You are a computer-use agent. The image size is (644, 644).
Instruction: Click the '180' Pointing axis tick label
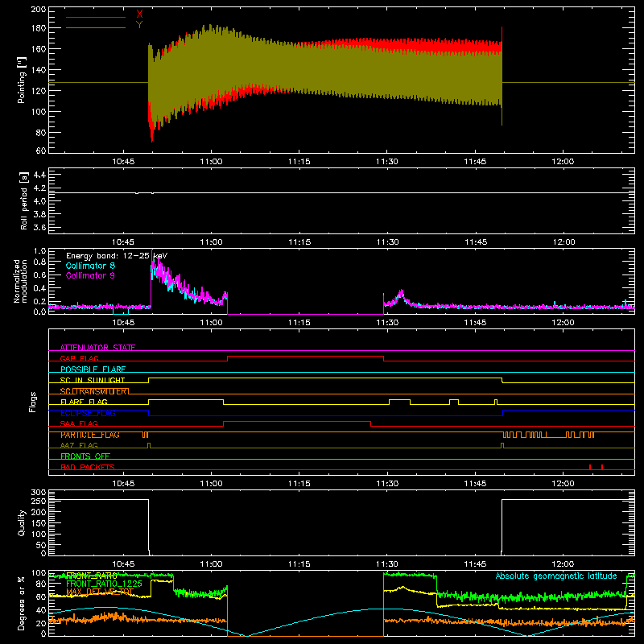tap(38, 28)
